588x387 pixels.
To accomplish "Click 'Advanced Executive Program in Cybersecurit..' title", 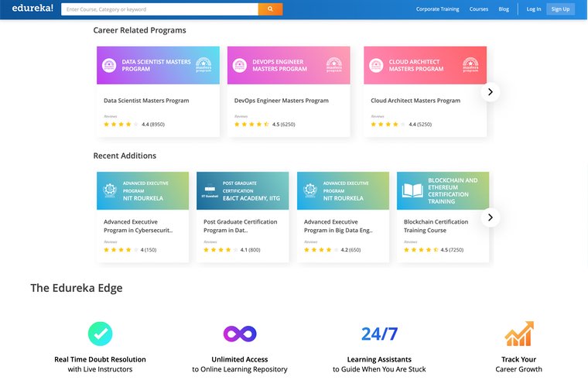I will pos(138,226).
